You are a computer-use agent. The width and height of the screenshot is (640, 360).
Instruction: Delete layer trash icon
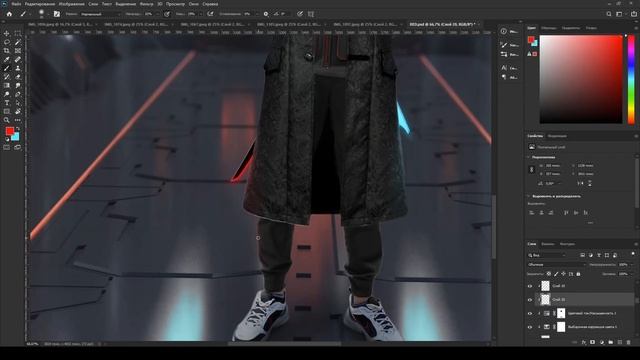tap(629, 342)
